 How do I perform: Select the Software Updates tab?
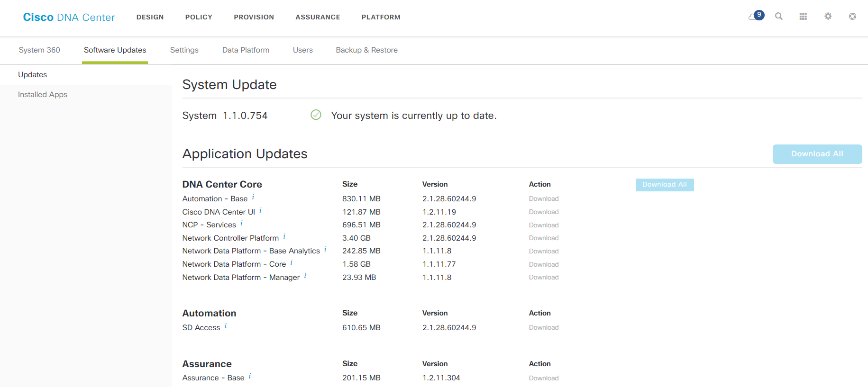pos(115,50)
